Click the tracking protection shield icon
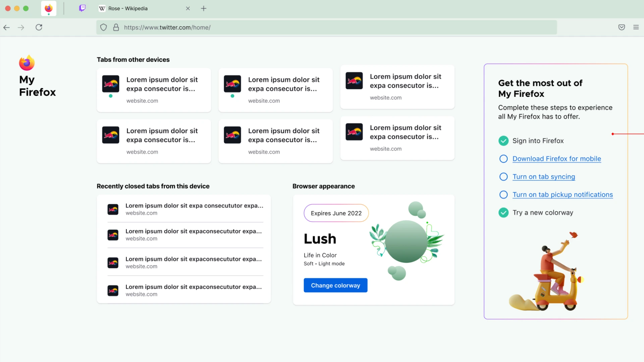 [104, 27]
